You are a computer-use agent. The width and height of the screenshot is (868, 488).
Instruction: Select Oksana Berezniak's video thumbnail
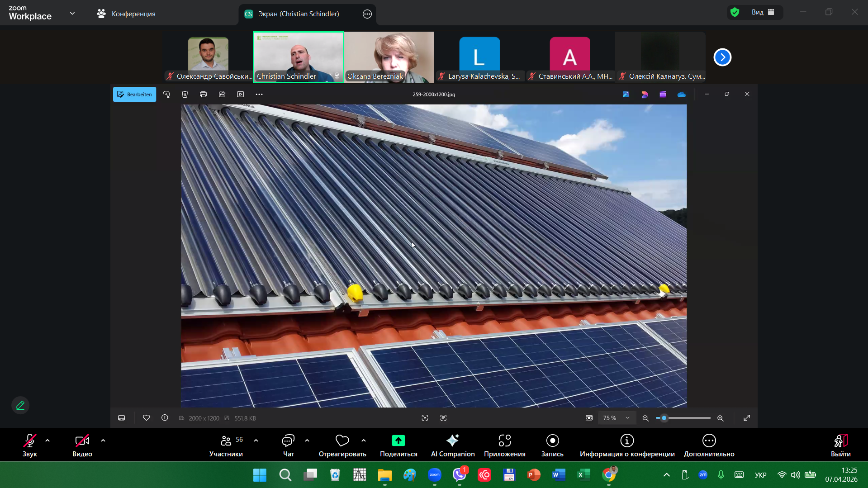[x=389, y=57]
